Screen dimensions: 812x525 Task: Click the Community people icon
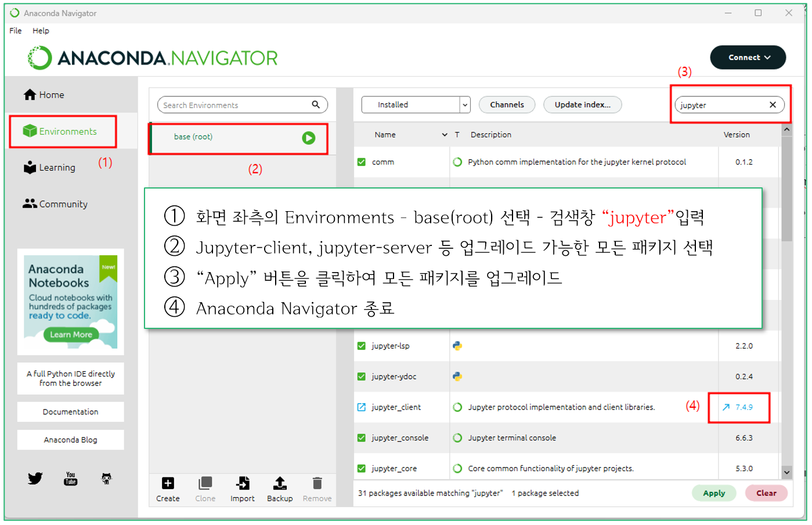point(30,204)
